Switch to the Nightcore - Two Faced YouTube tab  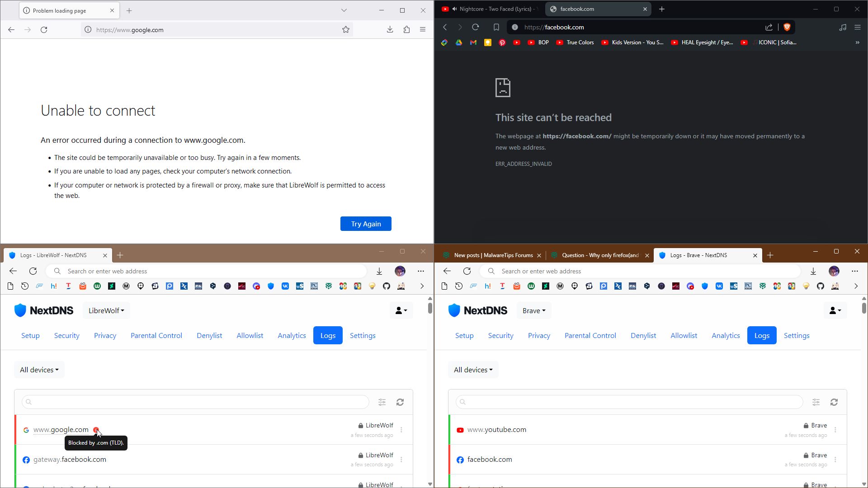click(x=491, y=9)
